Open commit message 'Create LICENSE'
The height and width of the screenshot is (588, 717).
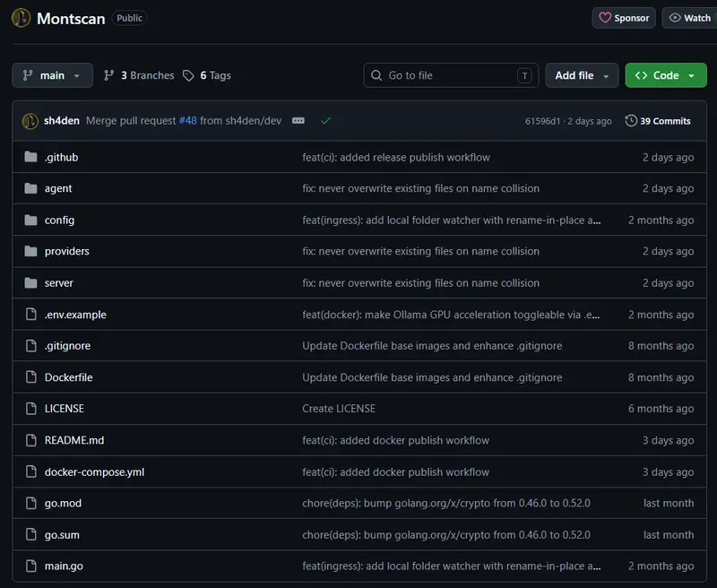click(x=339, y=409)
